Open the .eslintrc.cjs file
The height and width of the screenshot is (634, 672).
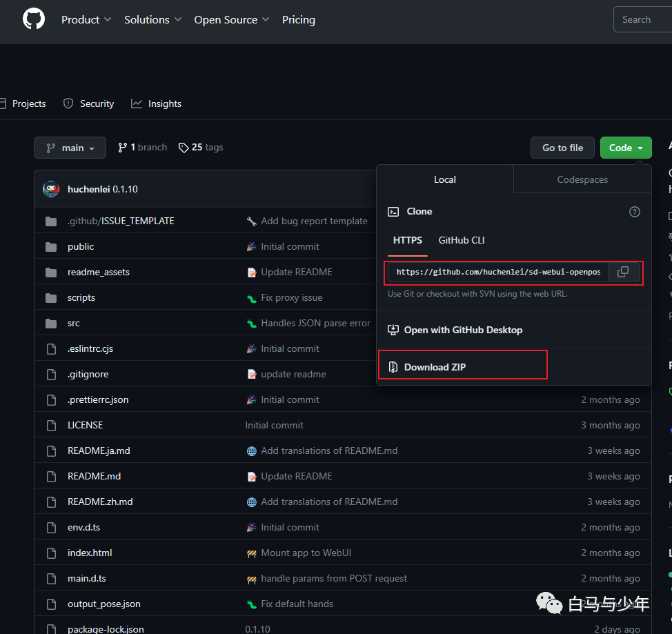click(90, 349)
